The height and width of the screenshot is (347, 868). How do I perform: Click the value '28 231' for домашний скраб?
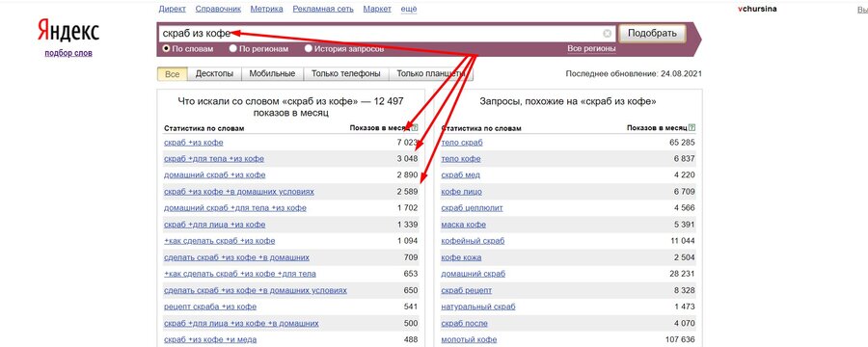pos(682,274)
